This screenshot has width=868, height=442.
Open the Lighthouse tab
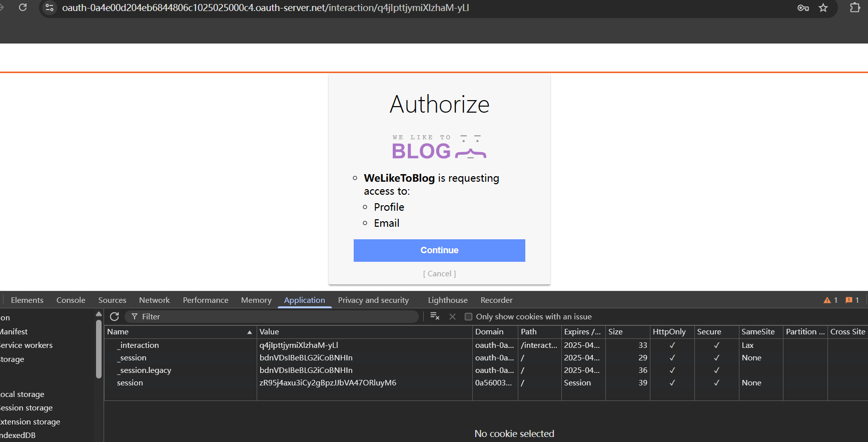pyautogui.click(x=448, y=300)
